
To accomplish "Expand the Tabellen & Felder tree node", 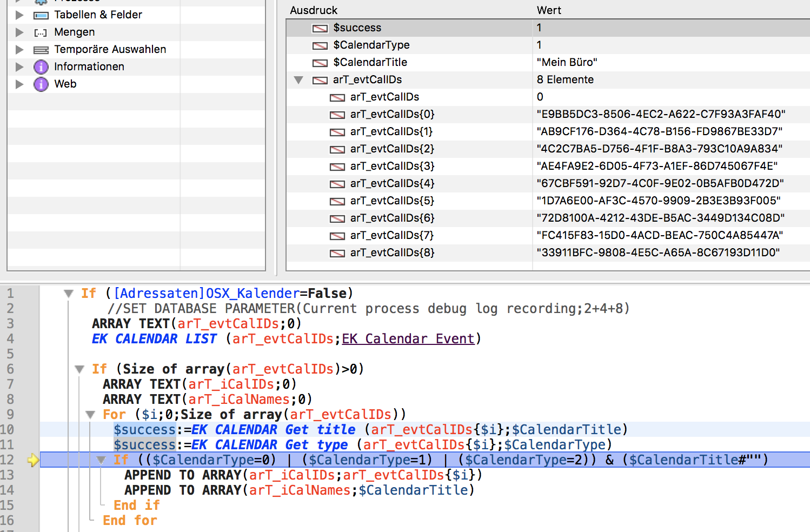I will (x=19, y=15).
